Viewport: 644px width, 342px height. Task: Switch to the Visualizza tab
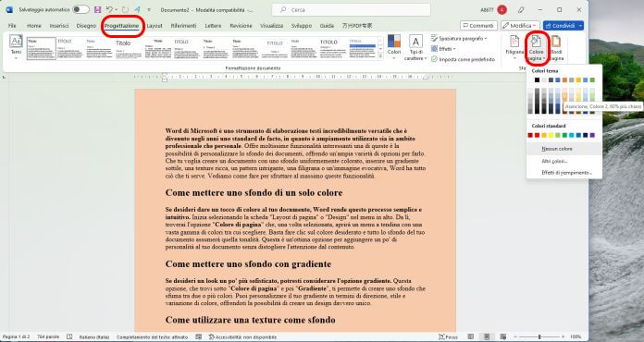tap(271, 26)
